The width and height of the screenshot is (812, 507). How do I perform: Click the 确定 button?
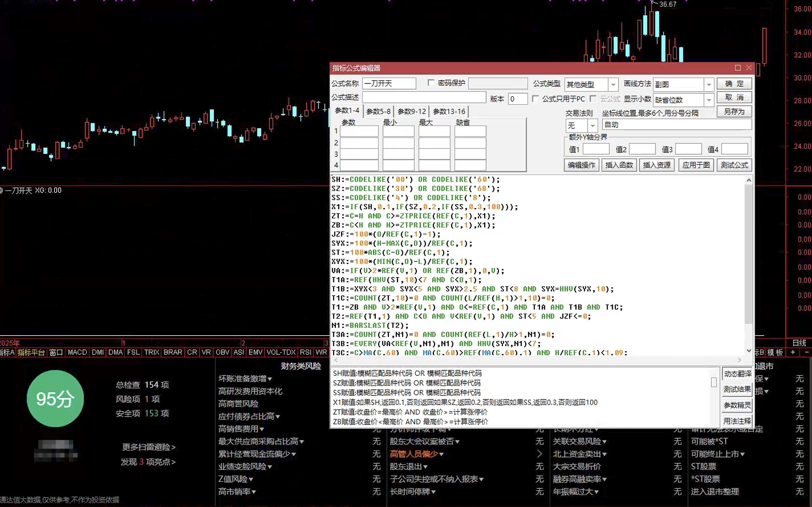[x=734, y=84]
